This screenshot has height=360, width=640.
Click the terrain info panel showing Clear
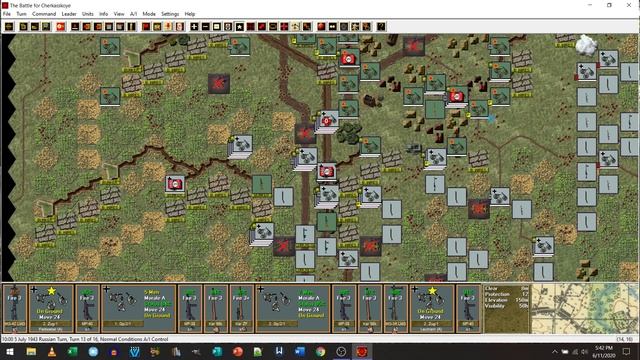507,309
